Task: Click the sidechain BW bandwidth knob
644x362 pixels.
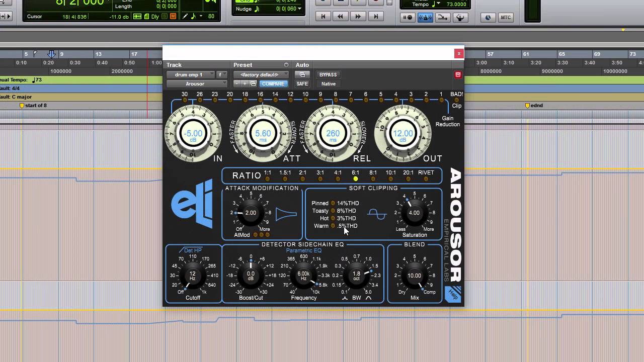Action: [356, 276]
